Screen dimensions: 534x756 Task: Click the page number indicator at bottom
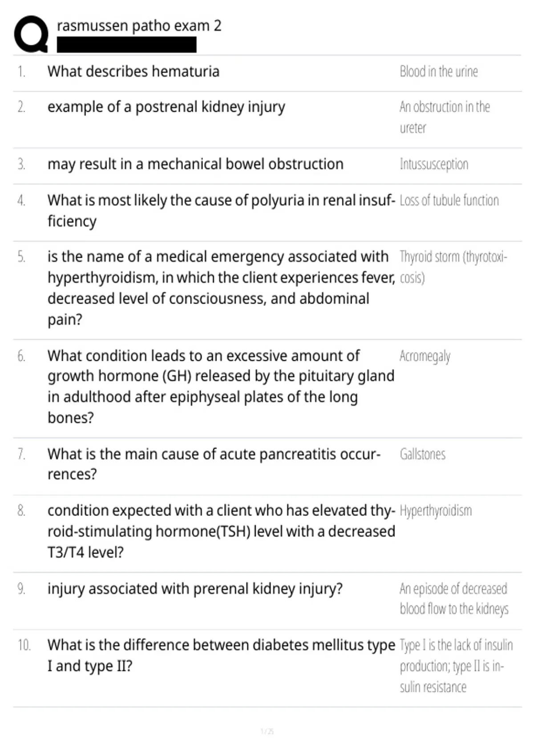[267, 731]
